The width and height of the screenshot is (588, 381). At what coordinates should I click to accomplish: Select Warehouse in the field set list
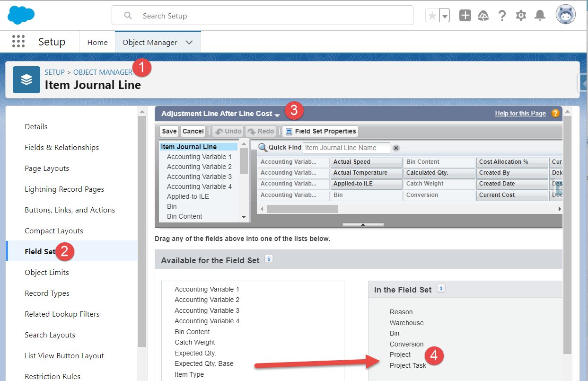tap(407, 323)
